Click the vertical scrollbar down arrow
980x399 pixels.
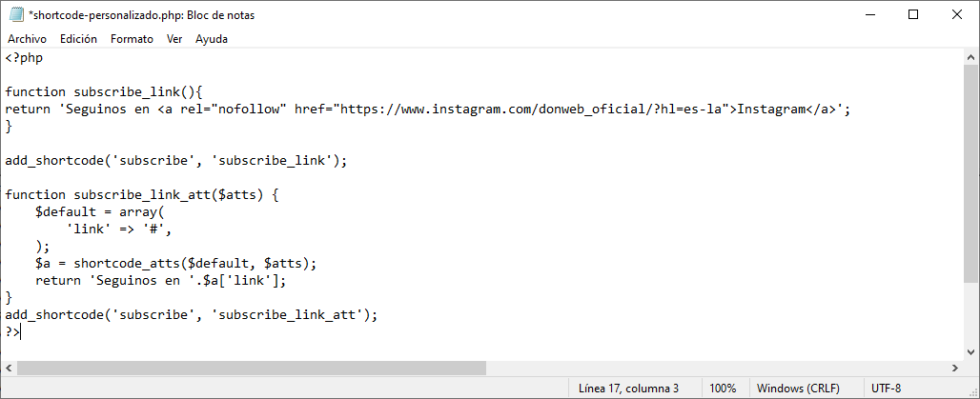970,349
